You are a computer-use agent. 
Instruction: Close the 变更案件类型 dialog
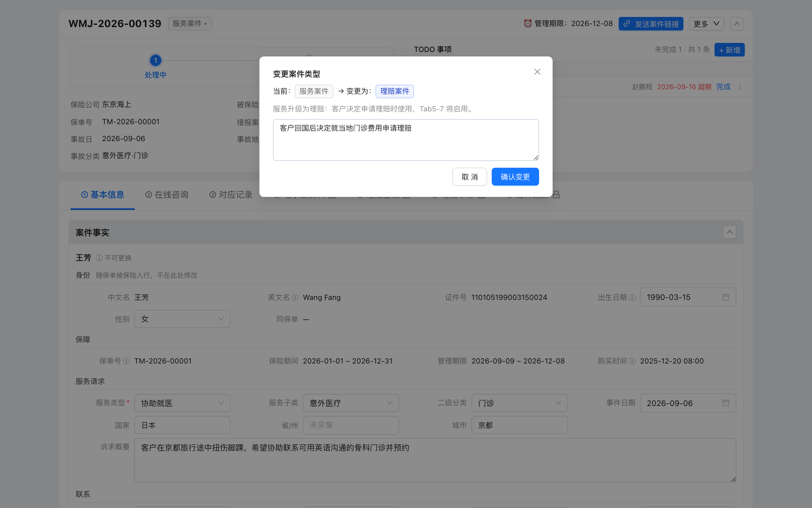click(x=537, y=71)
